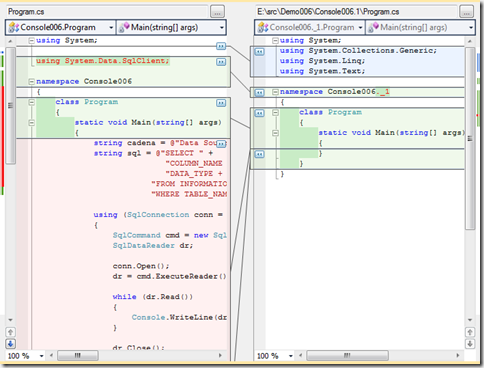Copy System.Collections.Generic block to left pane
The width and height of the screenshot is (484, 368).
[x=260, y=51]
